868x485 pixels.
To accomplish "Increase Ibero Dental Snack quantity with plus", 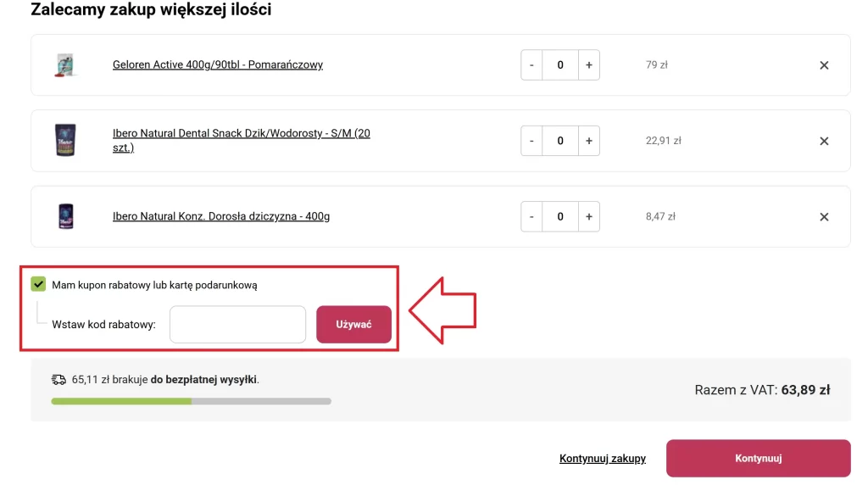I will (x=589, y=142).
